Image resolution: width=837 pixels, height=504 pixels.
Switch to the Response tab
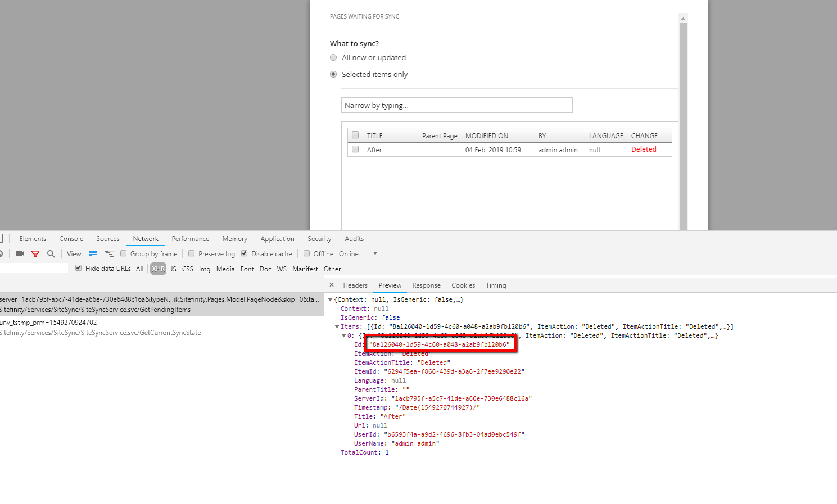427,285
